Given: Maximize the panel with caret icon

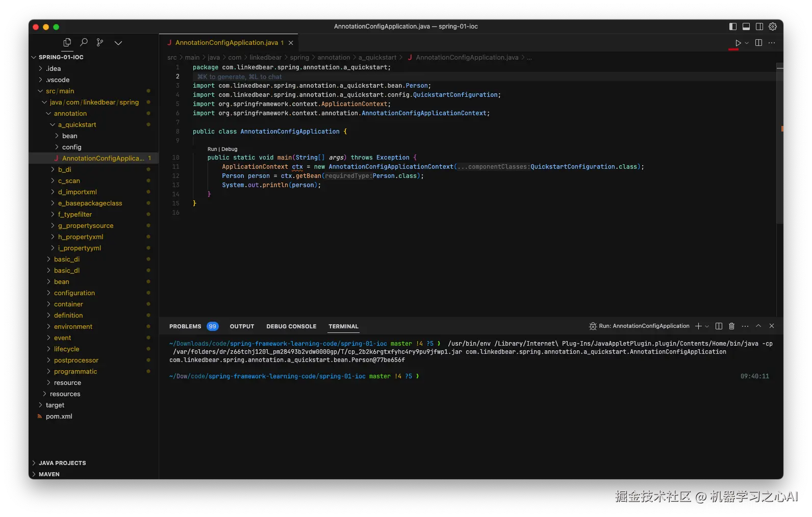Looking at the screenshot, I should click(x=758, y=326).
